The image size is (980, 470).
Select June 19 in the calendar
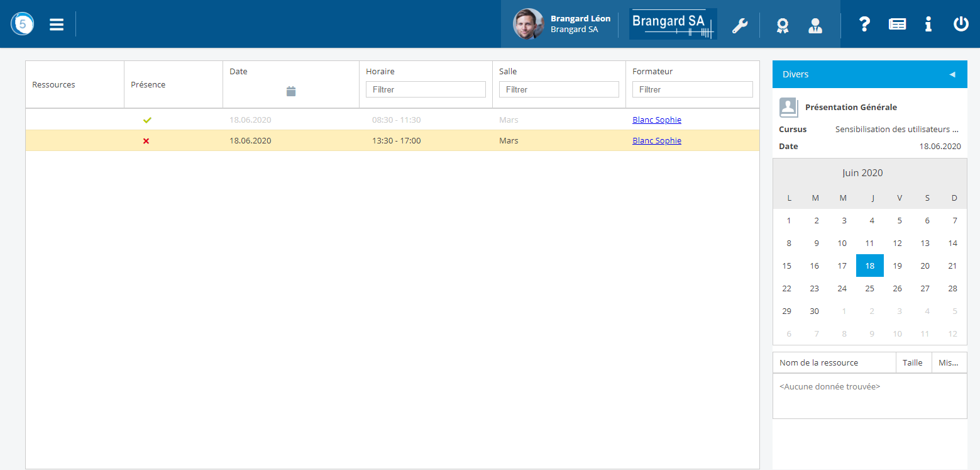coord(897,266)
